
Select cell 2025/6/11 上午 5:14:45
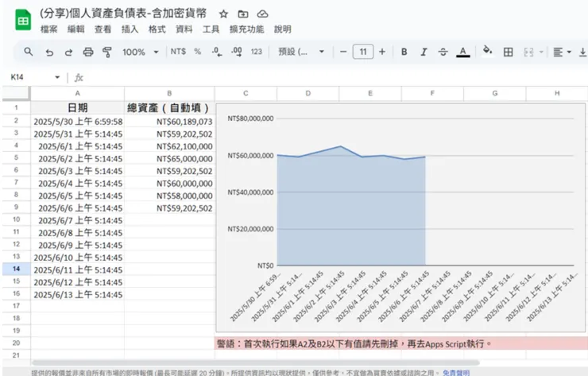pyautogui.click(x=77, y=269)
